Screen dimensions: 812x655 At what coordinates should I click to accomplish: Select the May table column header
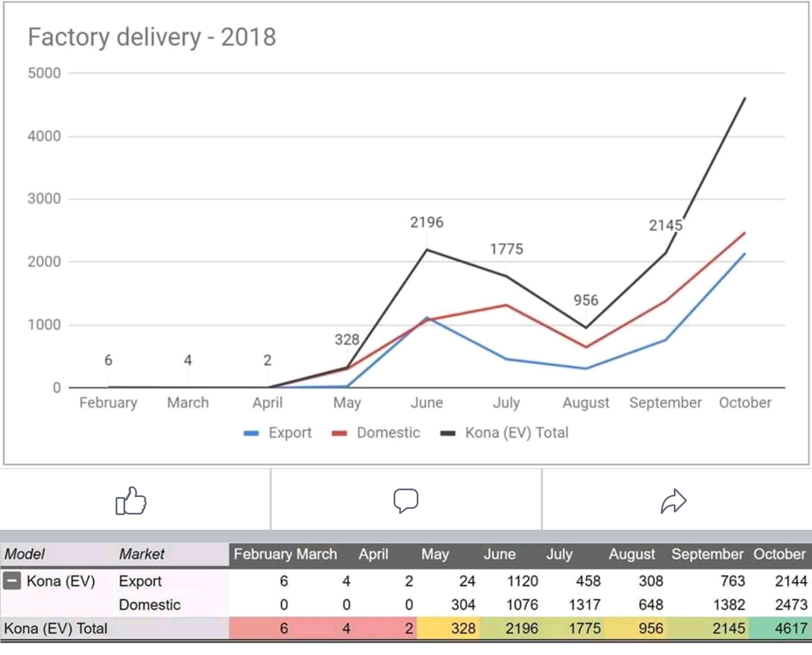point(435,554)
